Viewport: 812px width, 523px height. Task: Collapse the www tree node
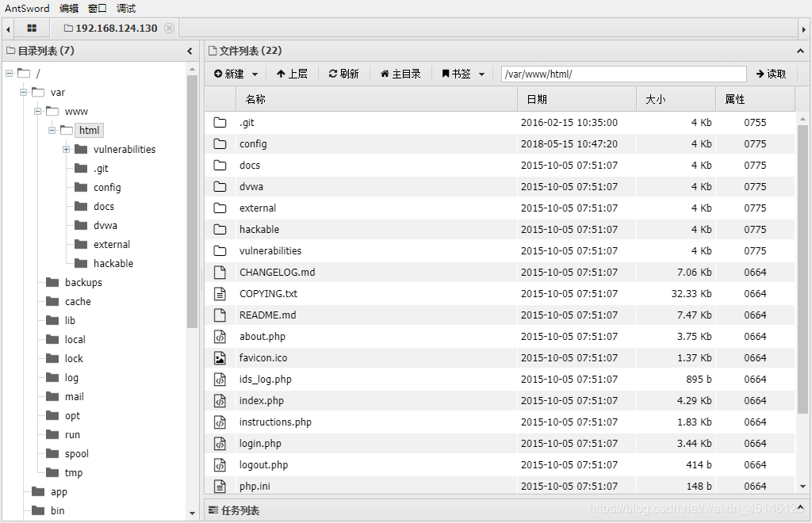tap(38, 111)
